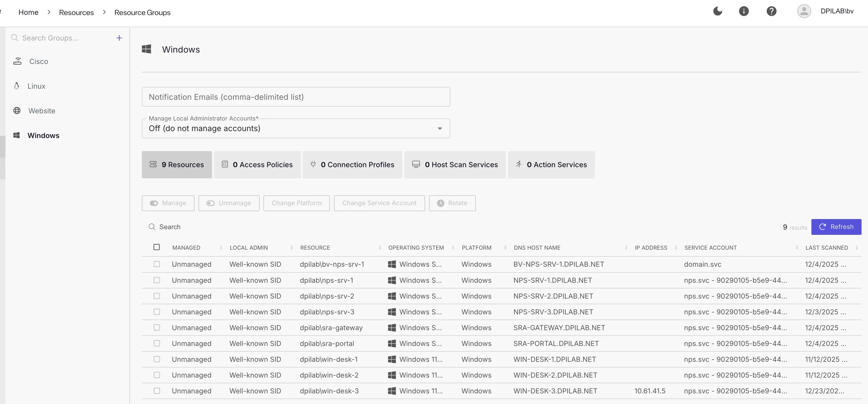This screenshot has width=868, height=404.
Task: Select Linux group in sidebar
Action: pyautogui.click(x=36, y=86)
